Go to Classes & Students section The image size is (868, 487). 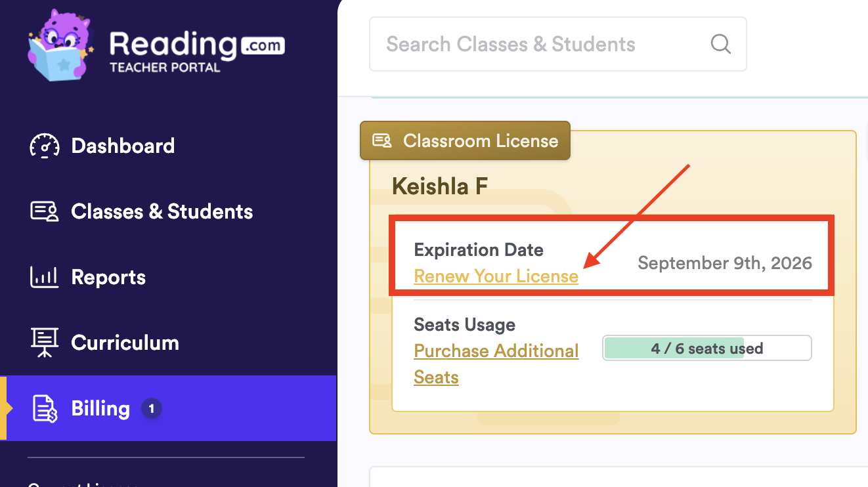pyautogui.click(x=162, y=211)
